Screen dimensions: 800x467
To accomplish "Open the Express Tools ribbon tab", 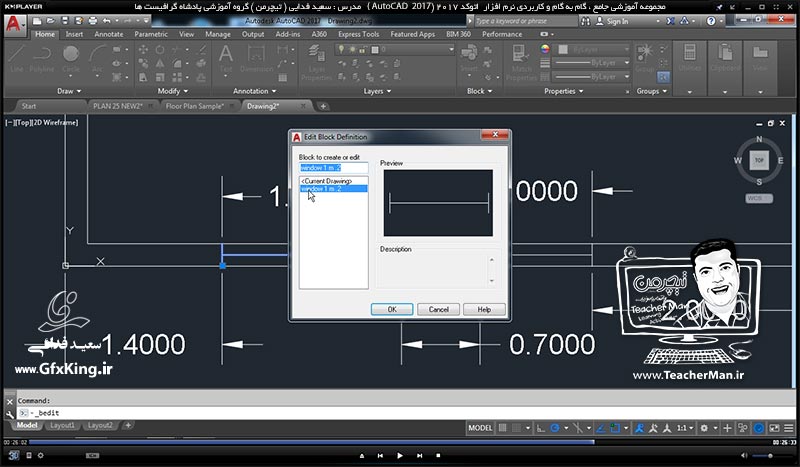I will [x=358, y=34].
